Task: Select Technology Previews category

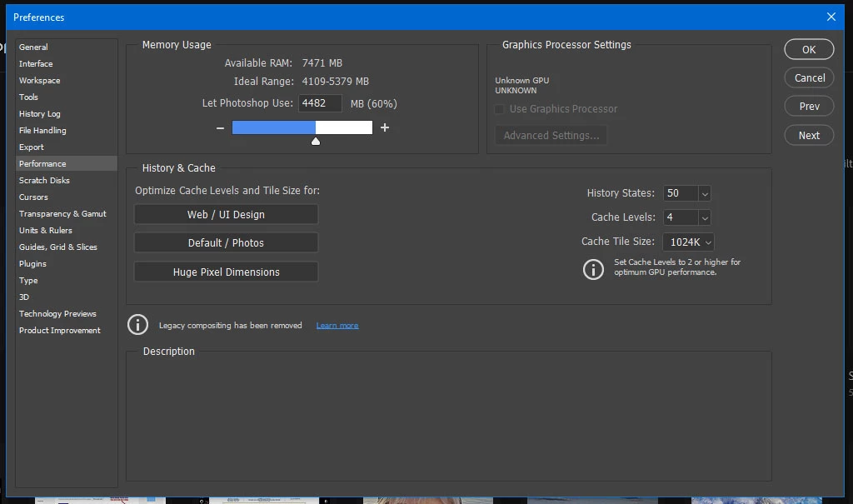Action: click(x=67, y=313)
